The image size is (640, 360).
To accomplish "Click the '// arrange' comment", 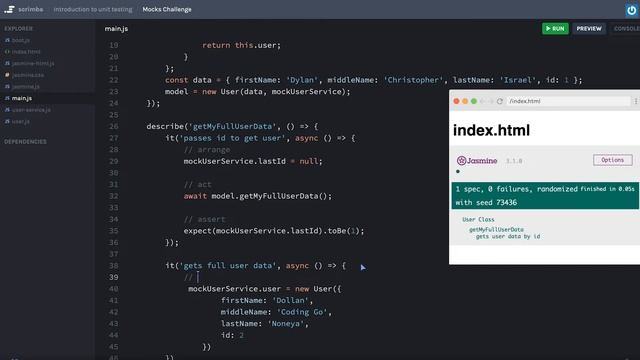I will (x=207, y=150).
